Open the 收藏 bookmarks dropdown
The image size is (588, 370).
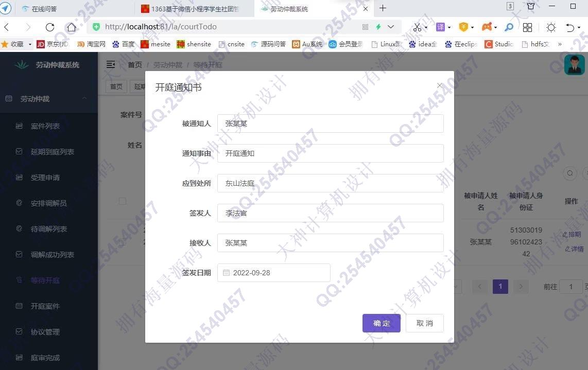tap(17, 44)
